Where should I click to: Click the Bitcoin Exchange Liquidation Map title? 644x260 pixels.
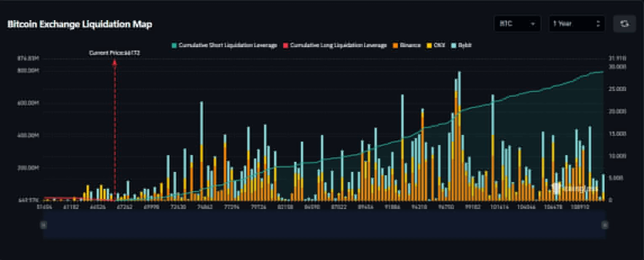(x=80, y=24)
